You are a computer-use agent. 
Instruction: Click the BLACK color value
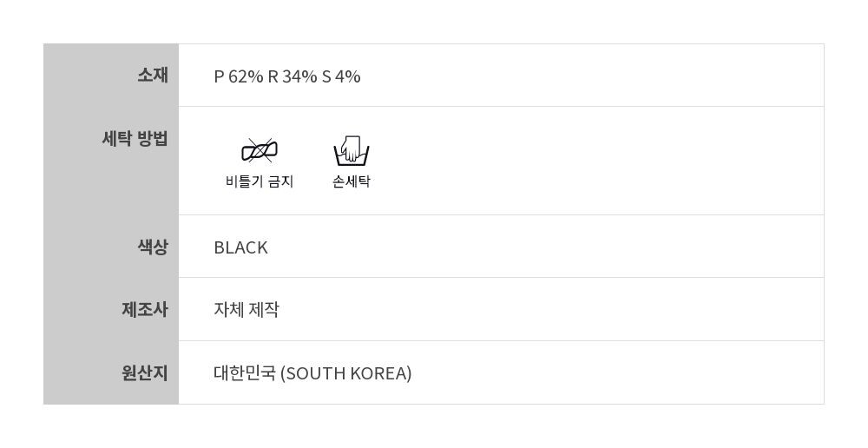240,247
